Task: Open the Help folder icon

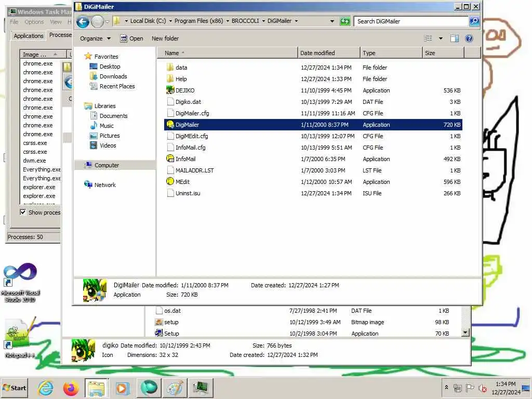Action: pos(170,79)
